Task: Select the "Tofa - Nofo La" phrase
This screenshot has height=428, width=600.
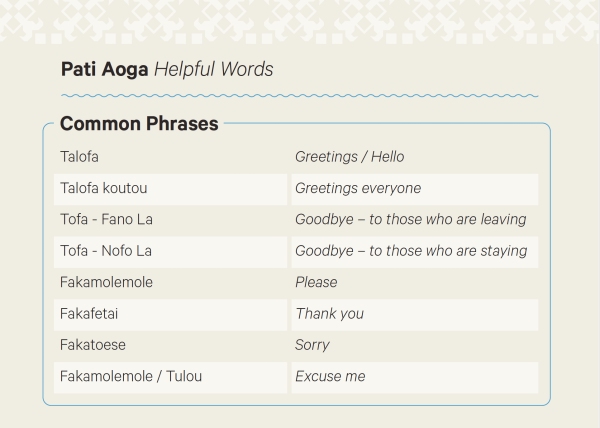Action: pos(106,251)
